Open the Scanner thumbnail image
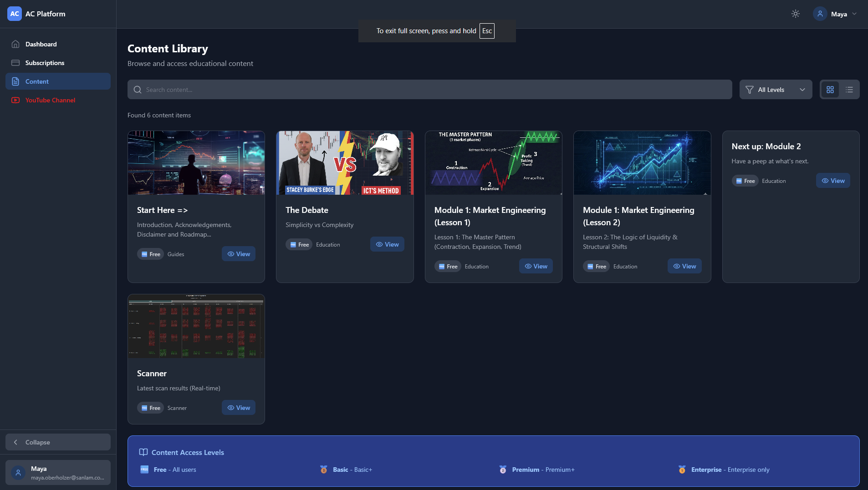Screen dimensions: 868x490 click(x=196, y=326)
